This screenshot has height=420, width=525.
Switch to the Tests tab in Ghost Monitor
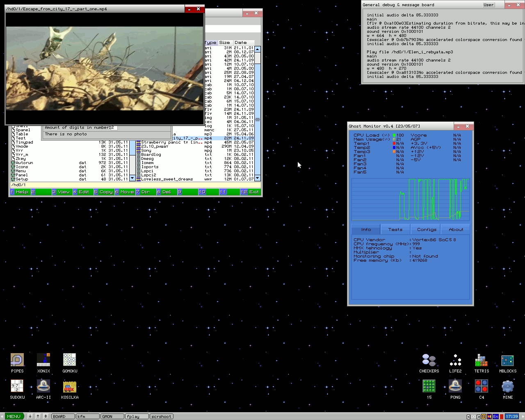point(395,230)
